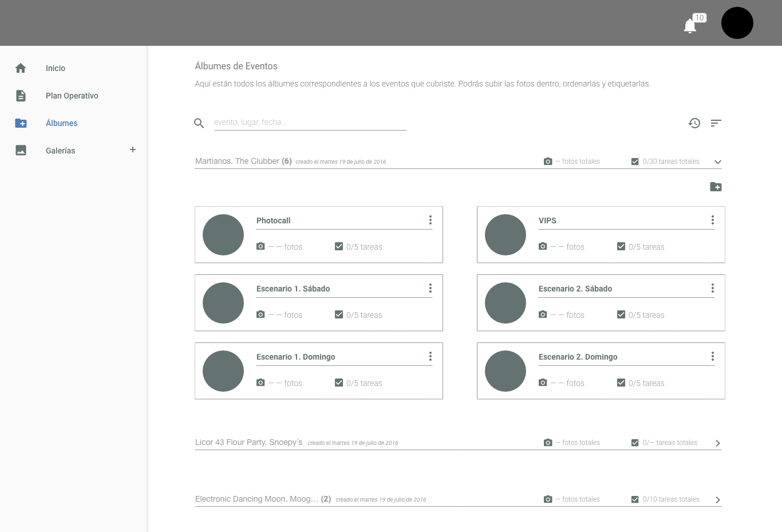Open Escenario 2. Domingo album title
The width and height of the screenshot is (782, 532).
point(578,357)
